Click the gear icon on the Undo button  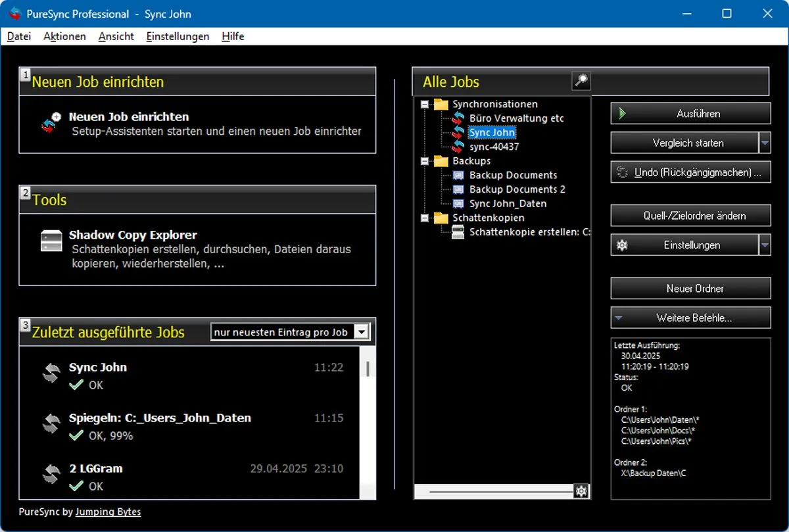[x=622, y=172]
